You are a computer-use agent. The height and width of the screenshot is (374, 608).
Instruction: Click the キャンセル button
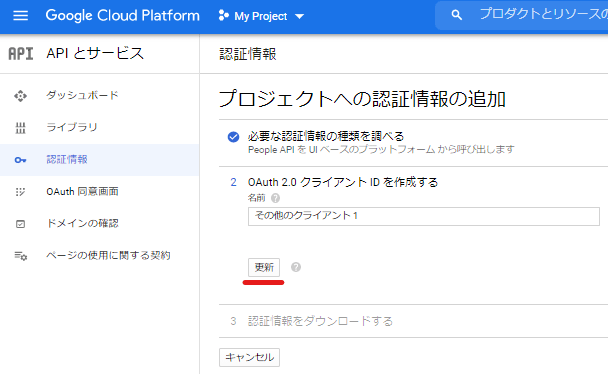pyautogui.click(x=249, y=357)
